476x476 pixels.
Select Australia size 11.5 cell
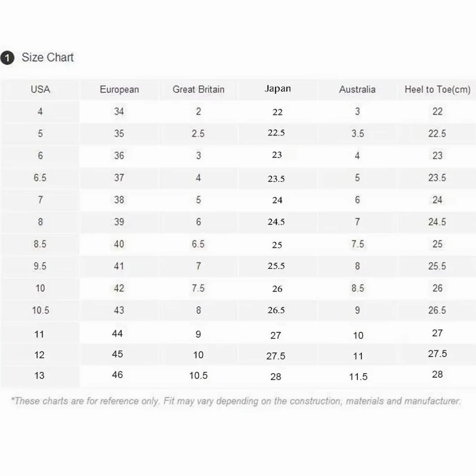(358, 377)
